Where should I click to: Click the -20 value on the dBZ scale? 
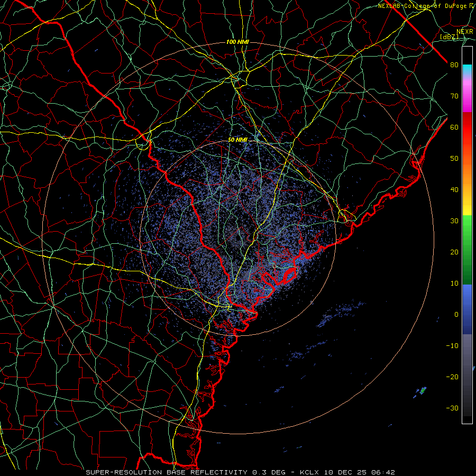click(x=452, y=377)
